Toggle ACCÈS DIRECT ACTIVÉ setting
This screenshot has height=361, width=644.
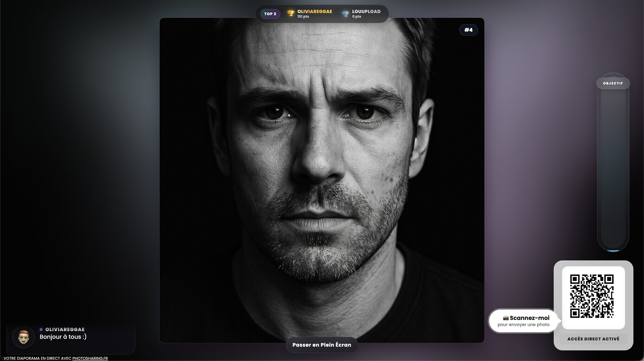(593, 339)
